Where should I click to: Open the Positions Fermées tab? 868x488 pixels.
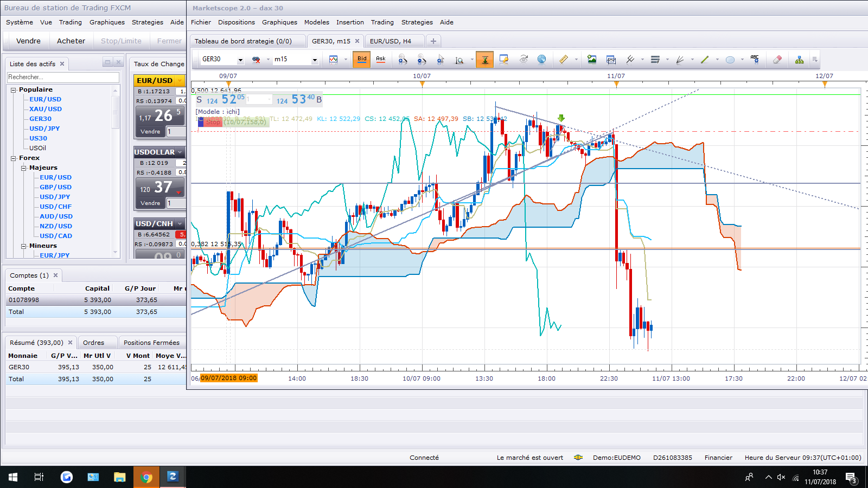(151, 343)
